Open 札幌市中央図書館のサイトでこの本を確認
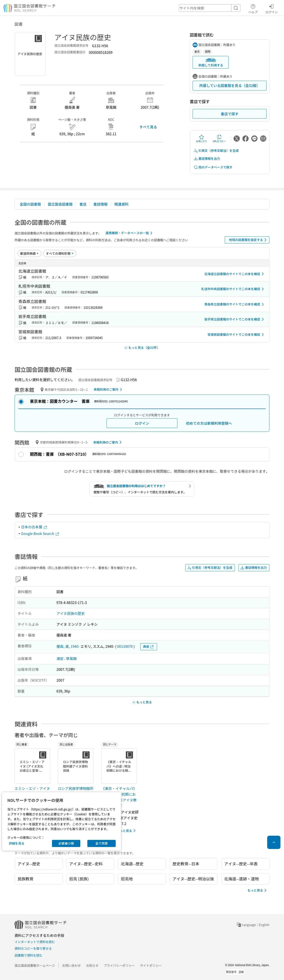284x980 pixels. 232,289
